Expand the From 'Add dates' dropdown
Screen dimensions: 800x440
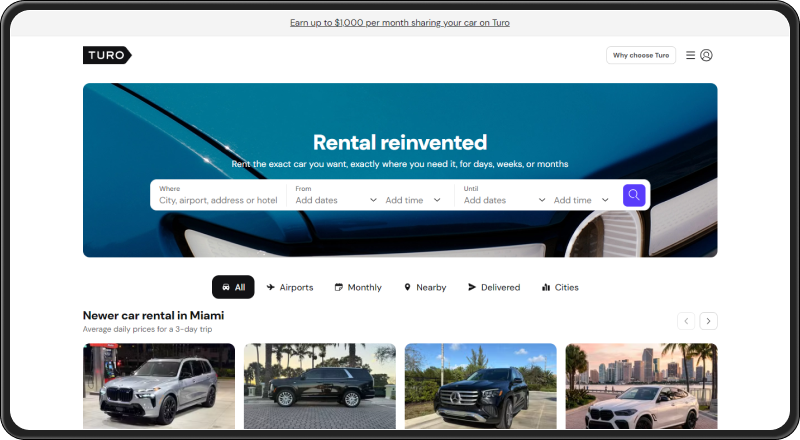336,200
